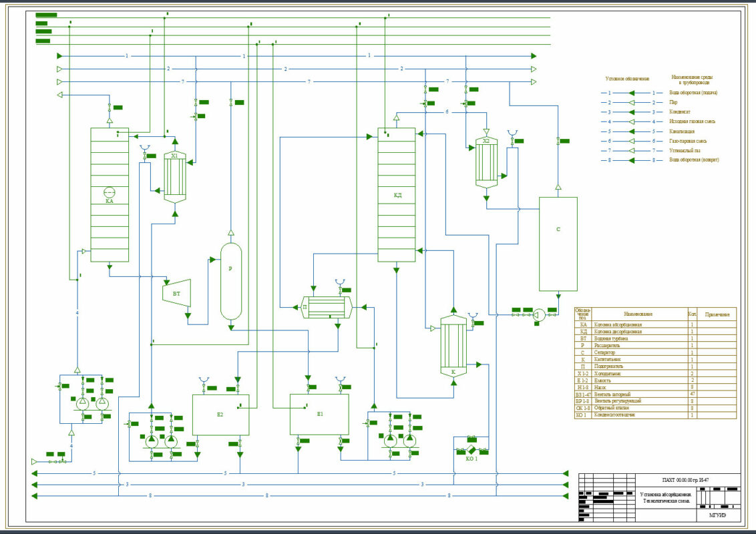Click table row 'Водяная турбина'

656,339
